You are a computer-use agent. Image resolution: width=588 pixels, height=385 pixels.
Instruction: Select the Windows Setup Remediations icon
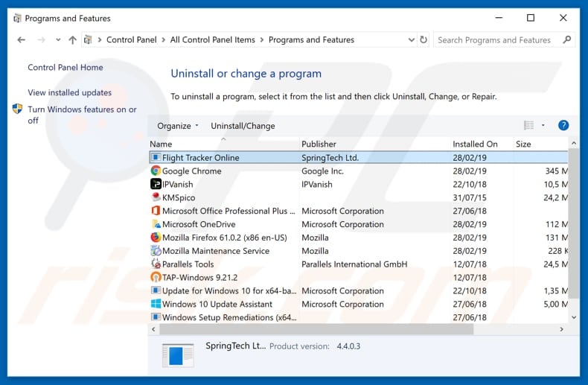[156, 317]
